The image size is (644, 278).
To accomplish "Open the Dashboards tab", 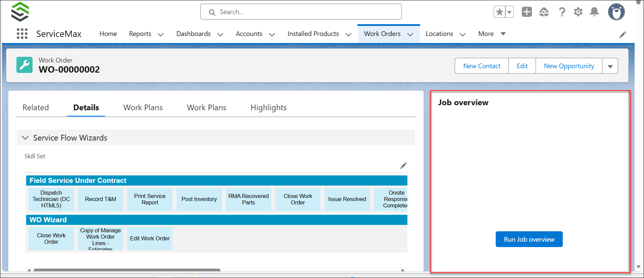I will click(194, 34).
